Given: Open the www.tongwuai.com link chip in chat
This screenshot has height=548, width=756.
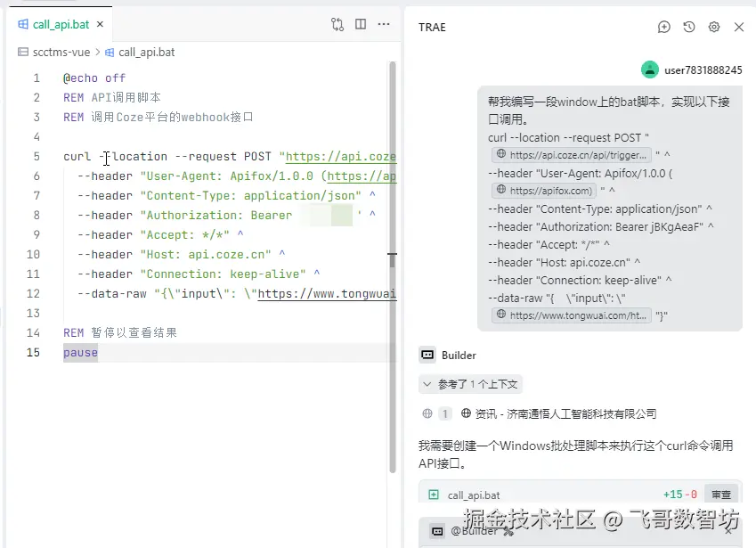Looking at the screenshot, I should [572, 315].
